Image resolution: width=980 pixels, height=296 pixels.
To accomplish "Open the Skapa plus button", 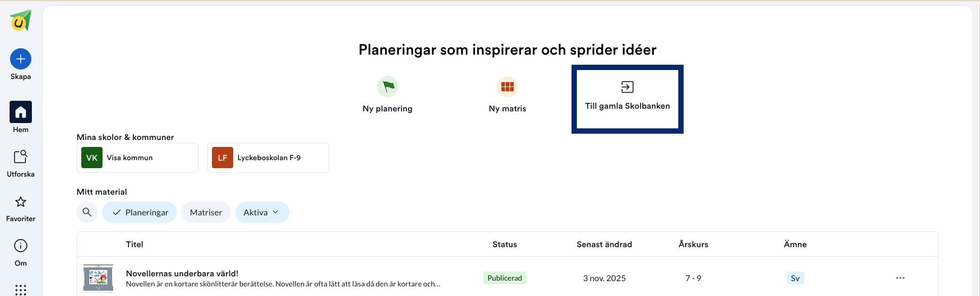I will [x=21, y=59].
